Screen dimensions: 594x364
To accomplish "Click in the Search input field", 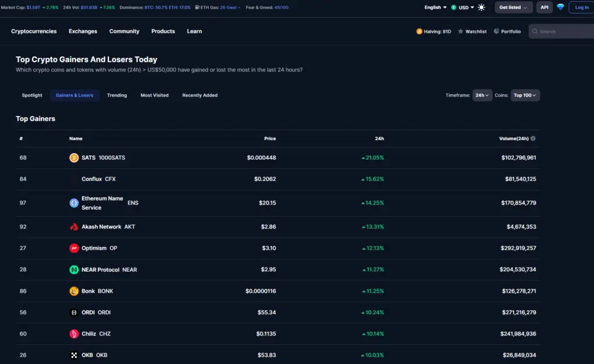I will (562, 31).
